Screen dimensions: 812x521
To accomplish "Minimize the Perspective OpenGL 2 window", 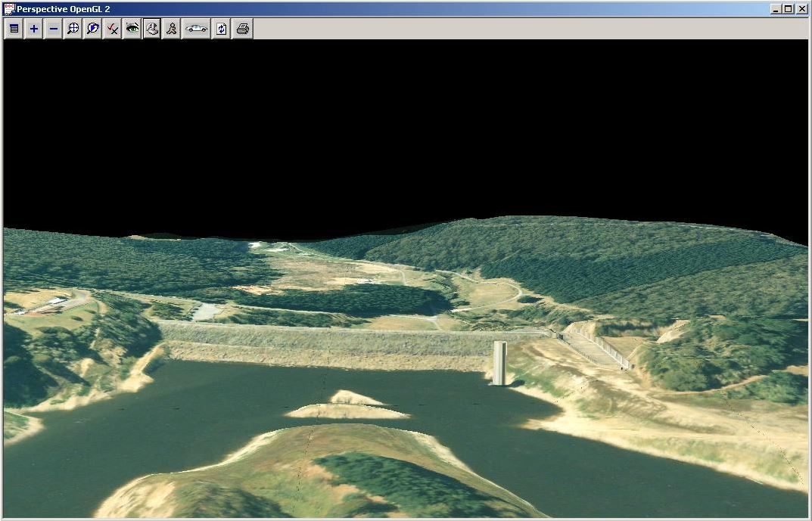I will 775,9.
